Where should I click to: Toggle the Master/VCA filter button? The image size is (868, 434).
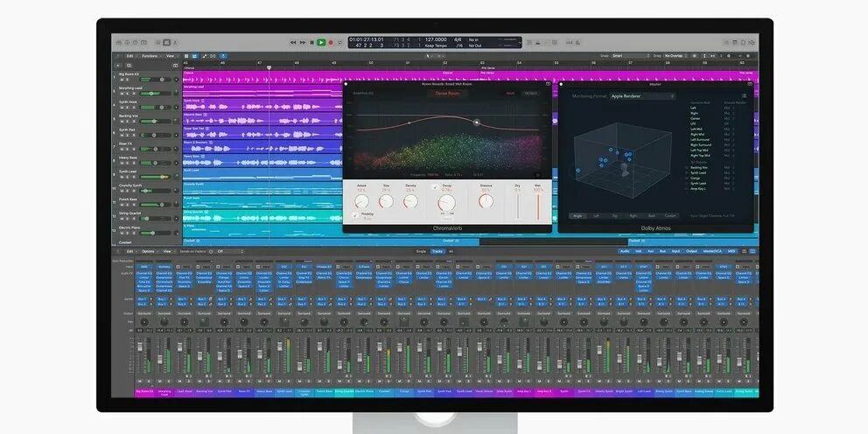pyautogui.click(x=712, y=251)
